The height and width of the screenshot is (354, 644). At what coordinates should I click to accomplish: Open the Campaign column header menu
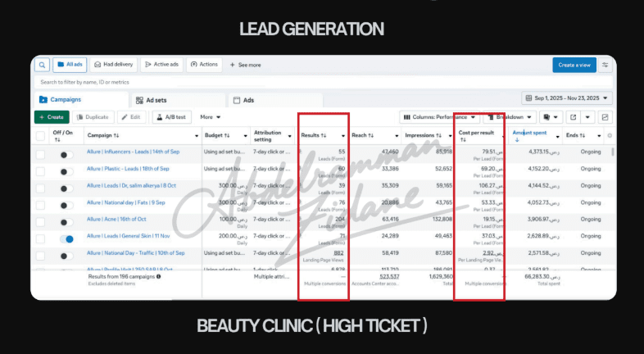pyautogui.click(x=197, y=136)
